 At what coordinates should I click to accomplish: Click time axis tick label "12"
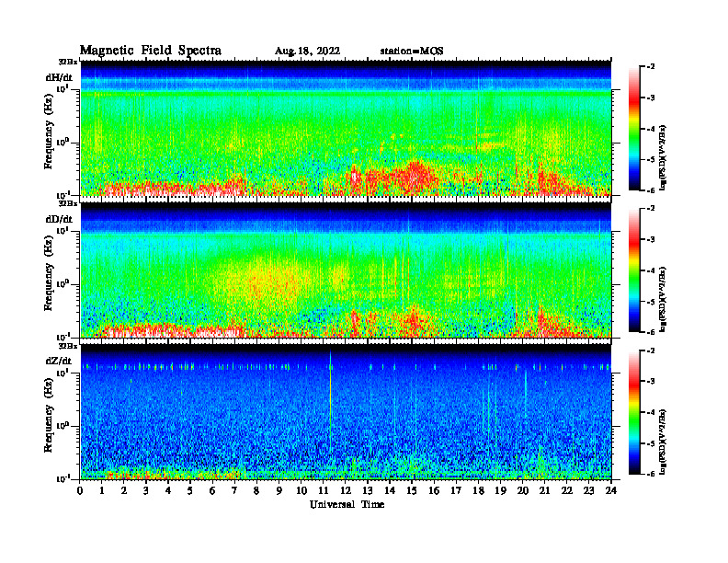346,491
